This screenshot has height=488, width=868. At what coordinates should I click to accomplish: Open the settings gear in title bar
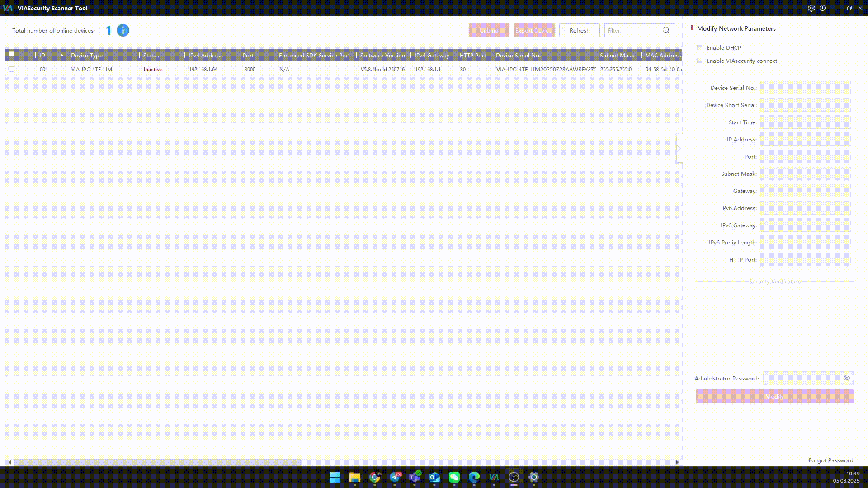tap(811, 8)
